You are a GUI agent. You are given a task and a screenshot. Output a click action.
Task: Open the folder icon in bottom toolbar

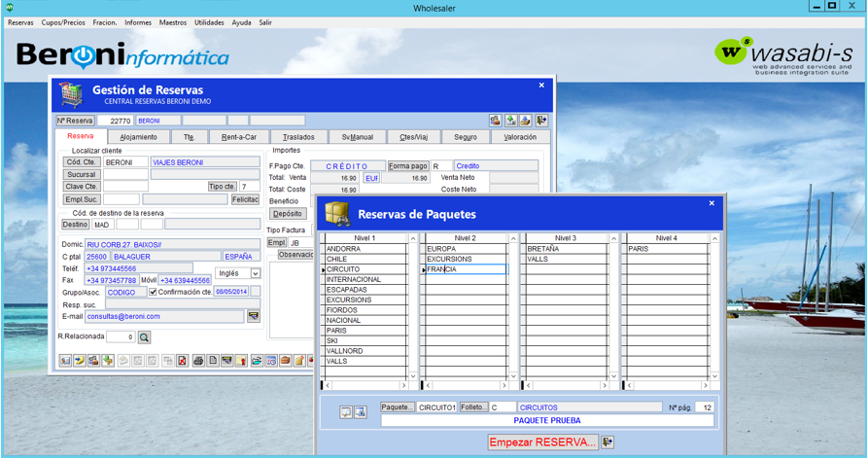[x=257, y=361]
